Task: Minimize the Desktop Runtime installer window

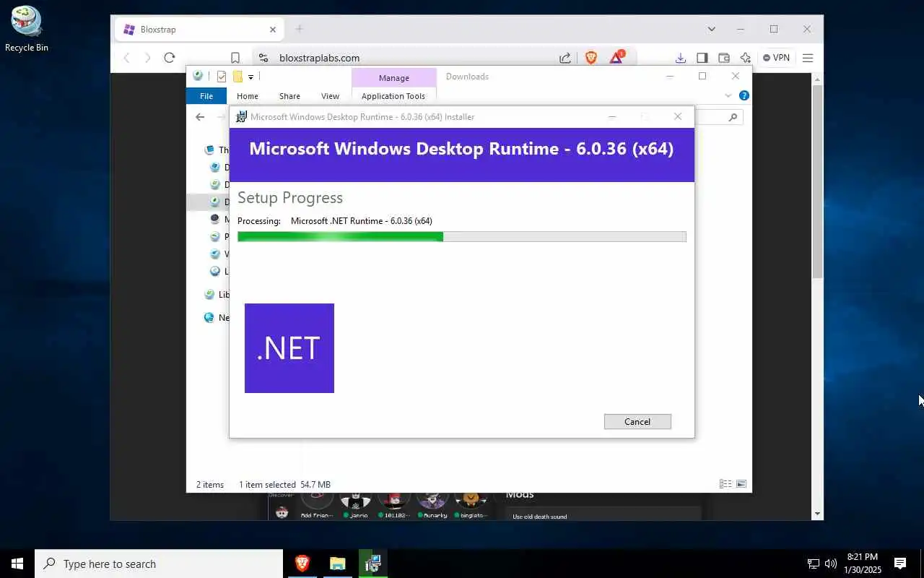Action: (612, 116)
